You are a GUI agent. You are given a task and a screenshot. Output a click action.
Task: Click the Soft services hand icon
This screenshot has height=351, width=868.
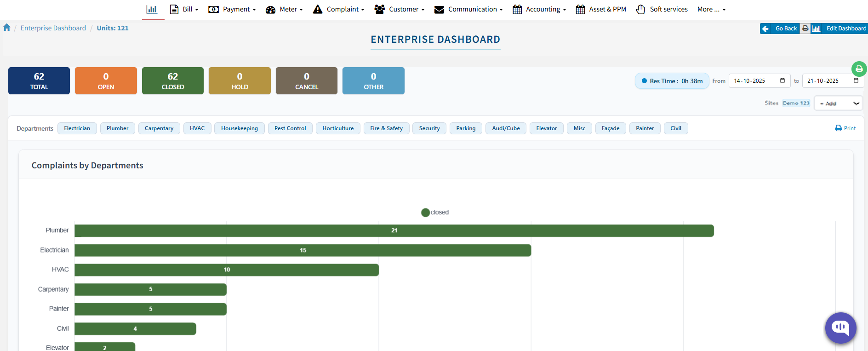click(x=640, y=9)
